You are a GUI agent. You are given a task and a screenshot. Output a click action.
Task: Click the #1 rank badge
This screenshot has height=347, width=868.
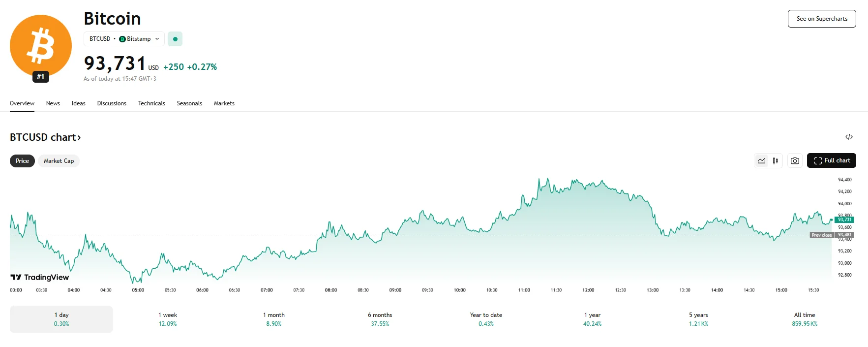click(x=41, y=76)
